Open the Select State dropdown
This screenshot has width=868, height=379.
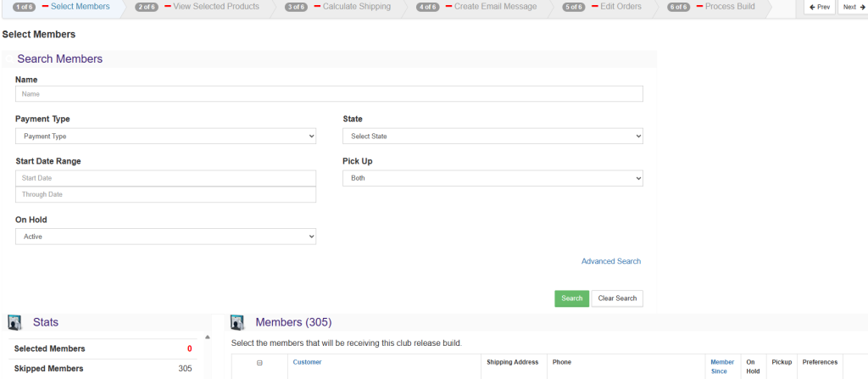point(492,136)
